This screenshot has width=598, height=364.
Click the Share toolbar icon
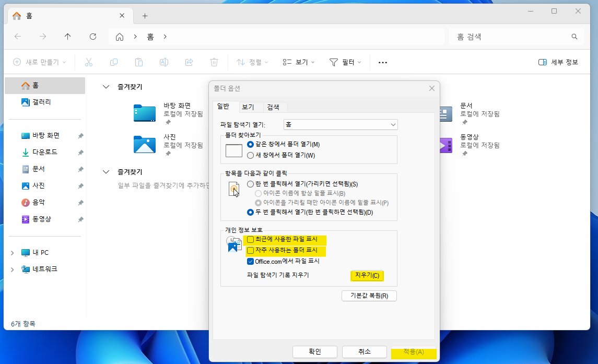189,62
